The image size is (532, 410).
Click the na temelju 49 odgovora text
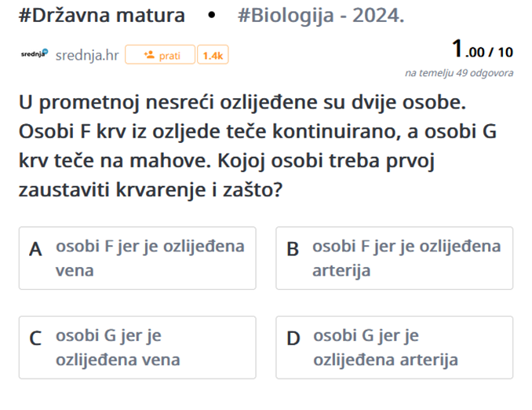coord(459,73)
